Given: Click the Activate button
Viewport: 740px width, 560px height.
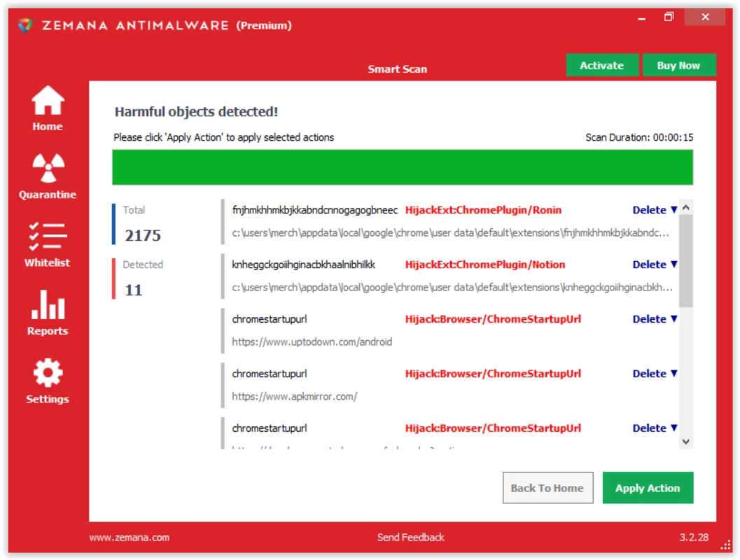Looking at the screenshot, I should tap(601, 65).
